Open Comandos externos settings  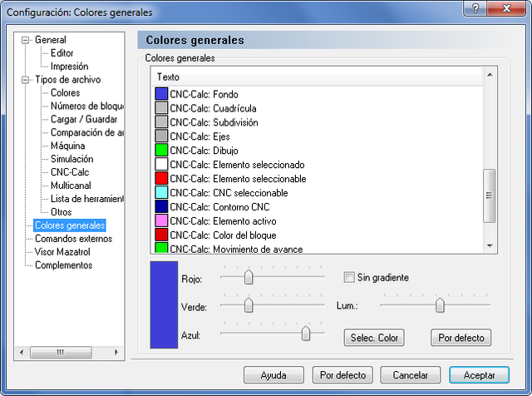click(73, 239)
